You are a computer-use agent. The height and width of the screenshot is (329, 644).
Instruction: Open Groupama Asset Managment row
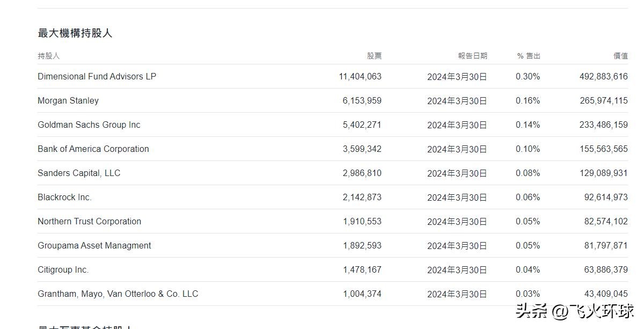click(x=94, y=245)
